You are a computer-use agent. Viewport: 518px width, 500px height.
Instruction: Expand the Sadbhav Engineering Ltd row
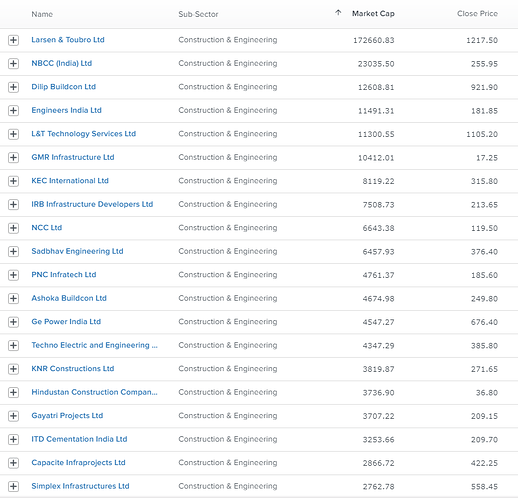13,252
